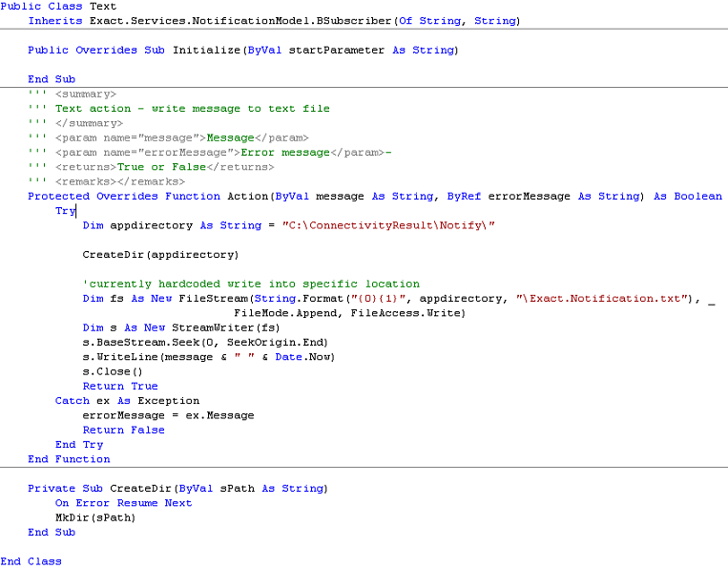The image size is (728, 569).
Task: Click 'Catch ex As Exception' line
Action: coord(127,401)
